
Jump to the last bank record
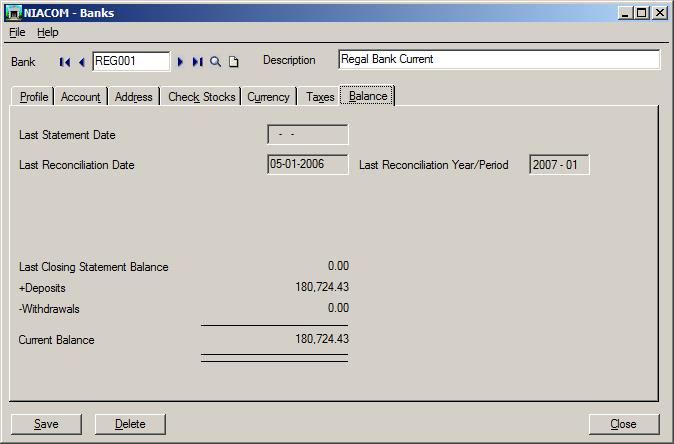tap(197, 62)
